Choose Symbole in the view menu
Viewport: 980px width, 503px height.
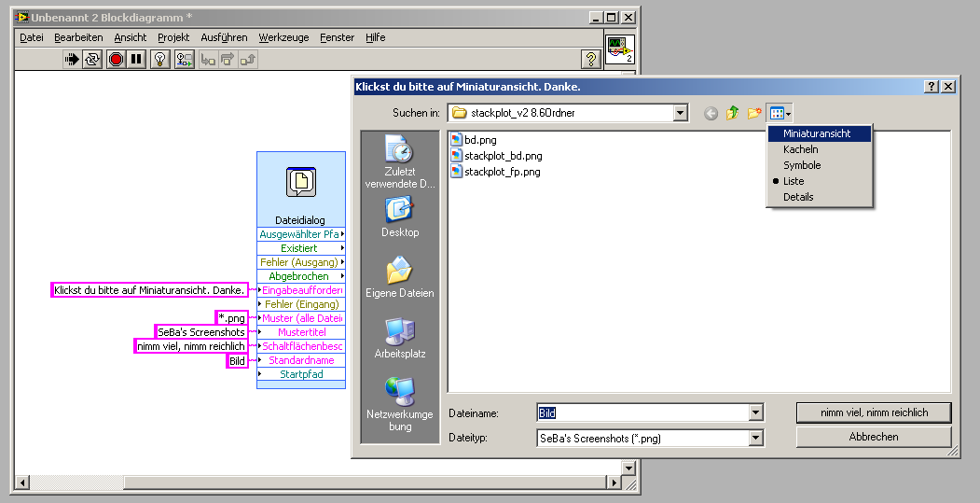(x=819, y=165)
